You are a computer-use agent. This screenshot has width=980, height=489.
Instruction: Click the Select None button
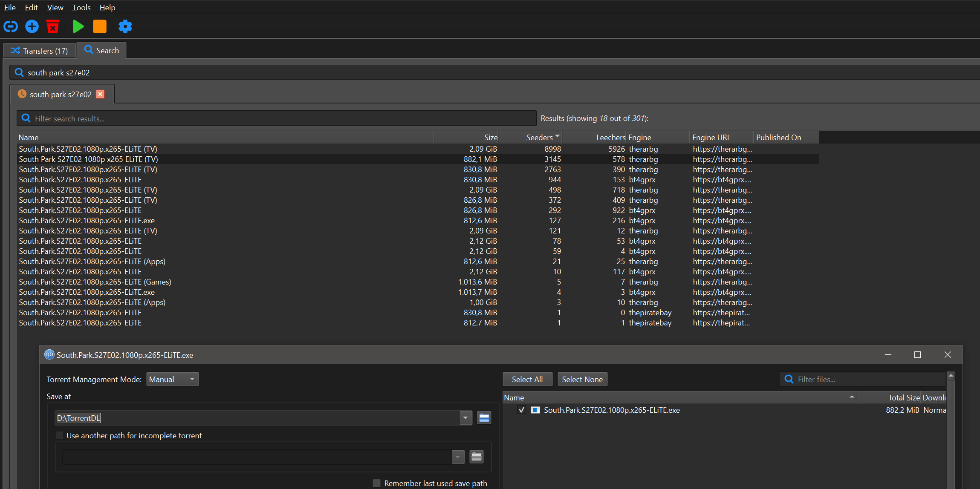coord(582,379)
